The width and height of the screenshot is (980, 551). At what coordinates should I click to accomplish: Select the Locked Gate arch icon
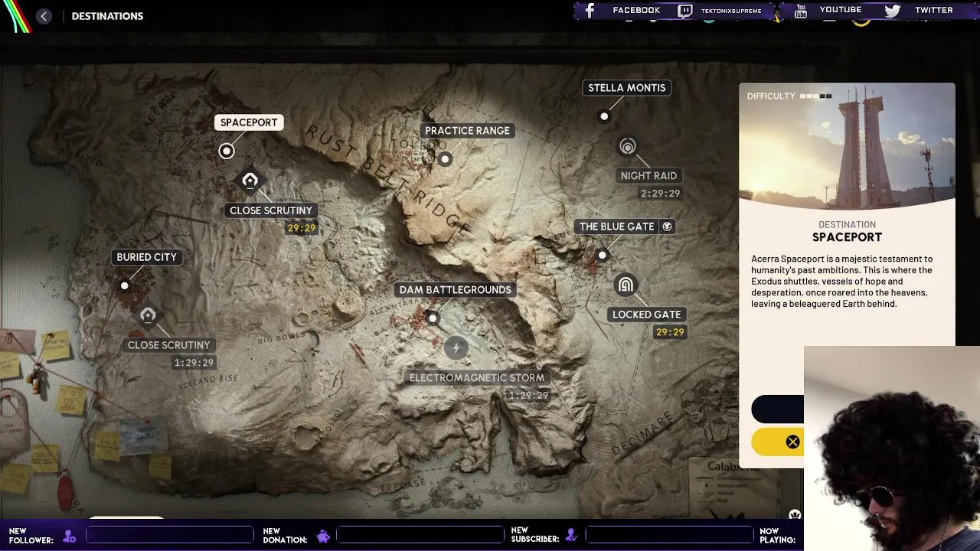(626, 285)
